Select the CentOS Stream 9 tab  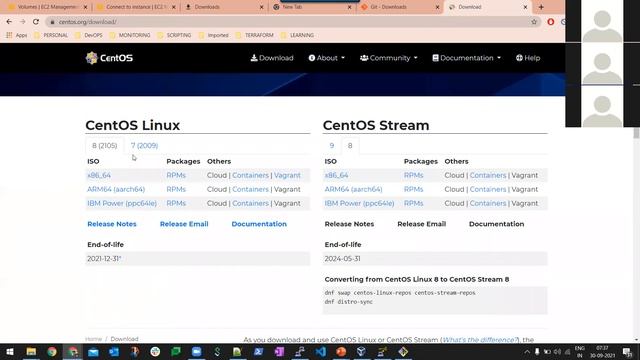(332, 146)
